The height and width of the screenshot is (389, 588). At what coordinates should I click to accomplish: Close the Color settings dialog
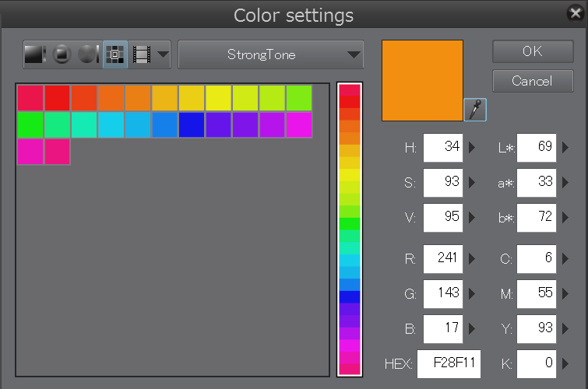(576, 12)
